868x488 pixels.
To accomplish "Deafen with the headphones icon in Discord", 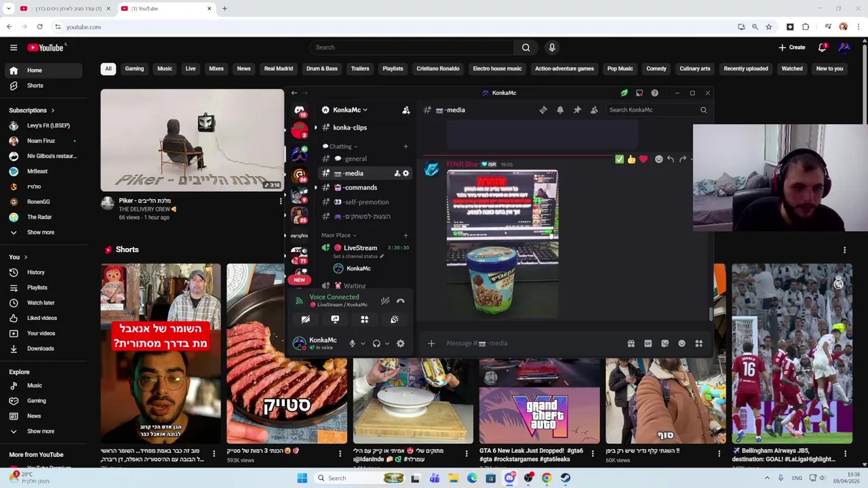I will (376, 344).
